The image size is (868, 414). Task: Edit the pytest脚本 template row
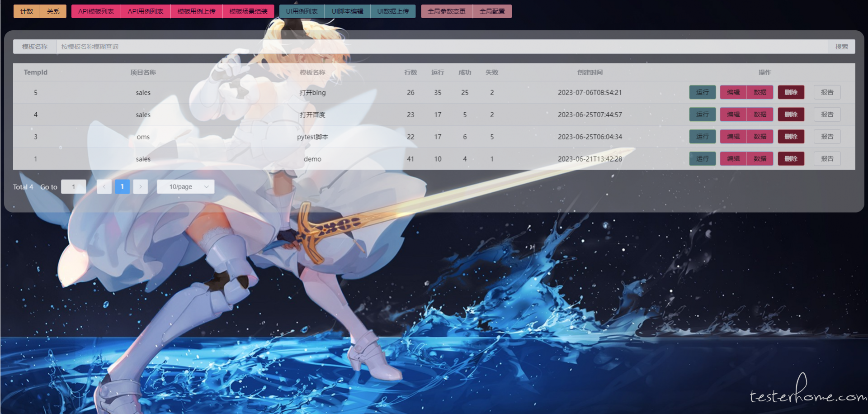click(733, 137)
